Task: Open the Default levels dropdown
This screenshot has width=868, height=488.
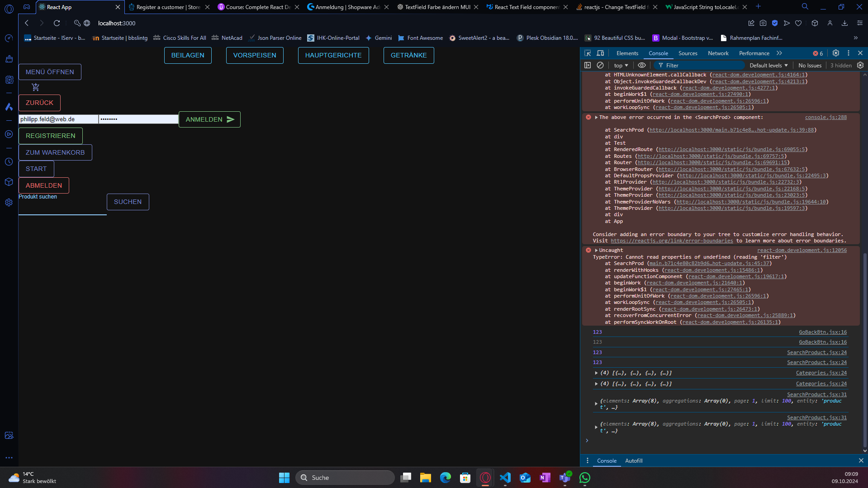Action: click(768, 66)
